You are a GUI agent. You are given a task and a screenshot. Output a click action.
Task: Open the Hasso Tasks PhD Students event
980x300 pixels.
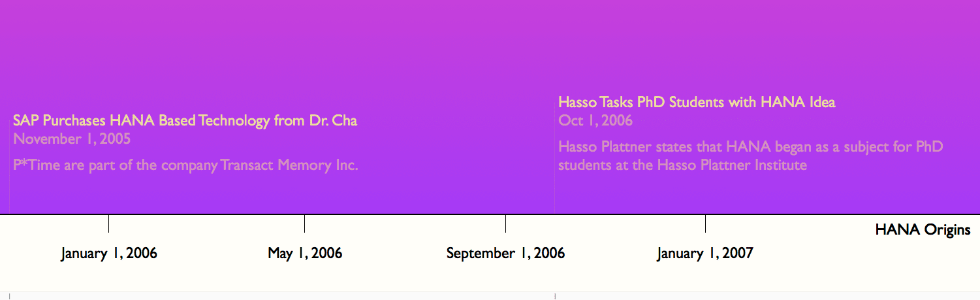click(697, 102)
